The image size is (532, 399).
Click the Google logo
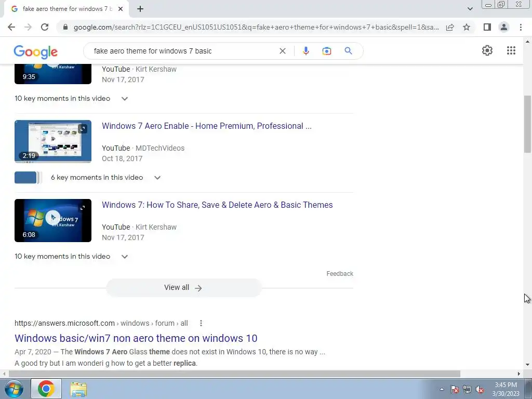click(x=36, y=51)
